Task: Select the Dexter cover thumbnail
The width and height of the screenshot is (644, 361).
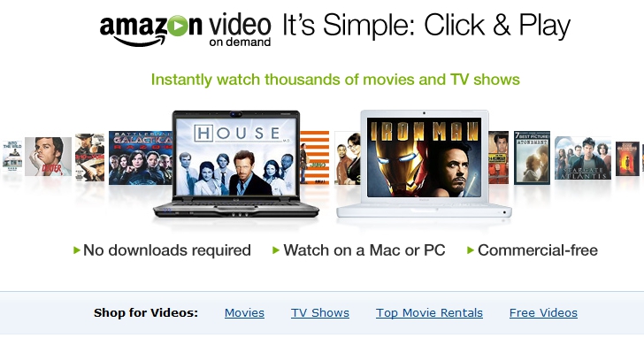Action: pyautogui.click(x=48, y=157)
